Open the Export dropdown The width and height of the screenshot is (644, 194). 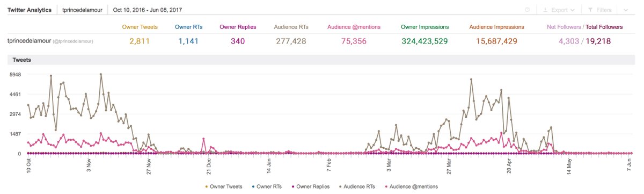point(559,10)
